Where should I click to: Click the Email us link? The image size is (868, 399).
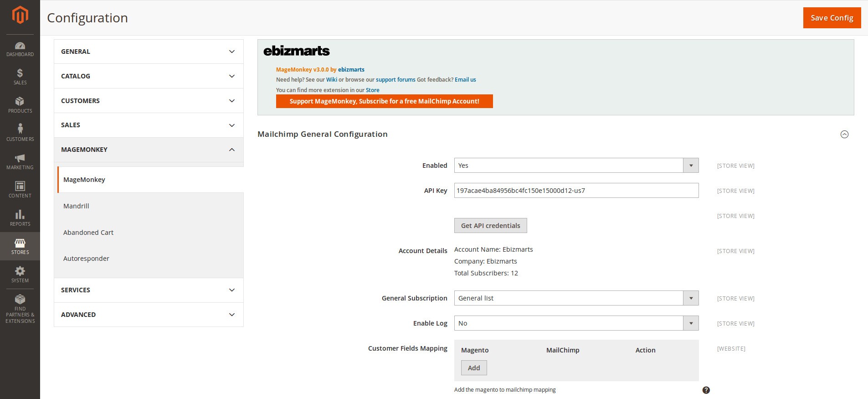pos(465,80)
